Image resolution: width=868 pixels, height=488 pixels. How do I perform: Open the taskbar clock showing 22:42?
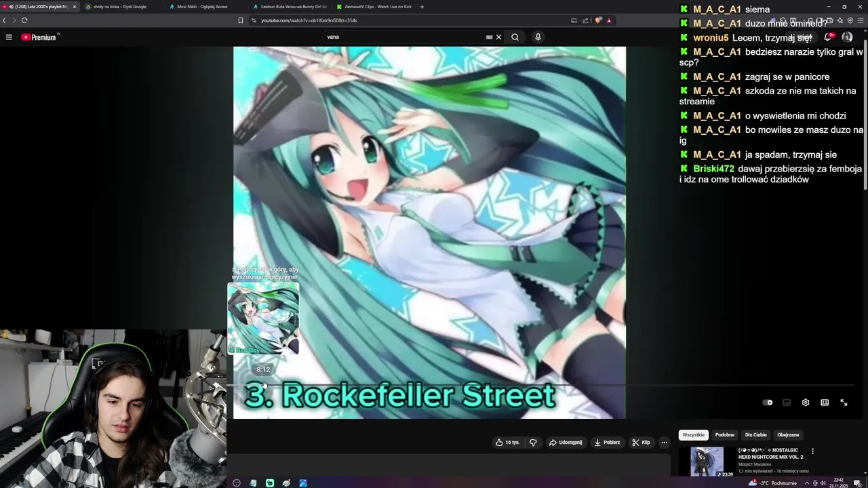[x=839, y=483]
